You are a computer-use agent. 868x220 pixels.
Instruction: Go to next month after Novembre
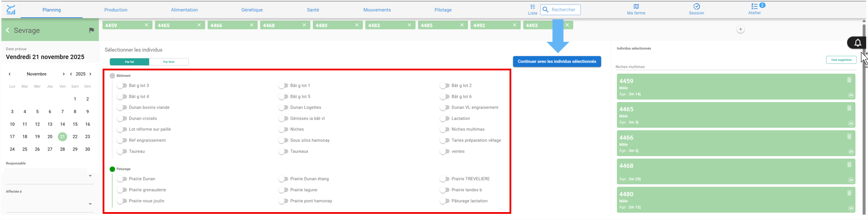tap(63, 74)
